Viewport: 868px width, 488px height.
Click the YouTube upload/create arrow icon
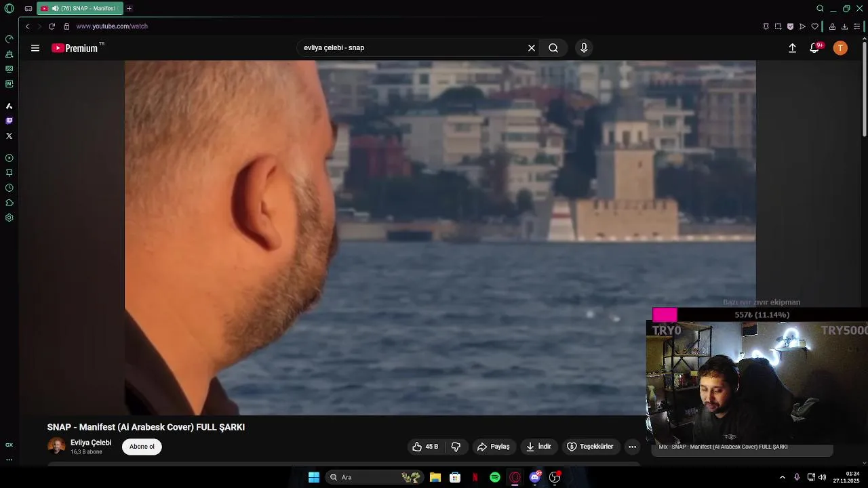(x=792, y=48)
